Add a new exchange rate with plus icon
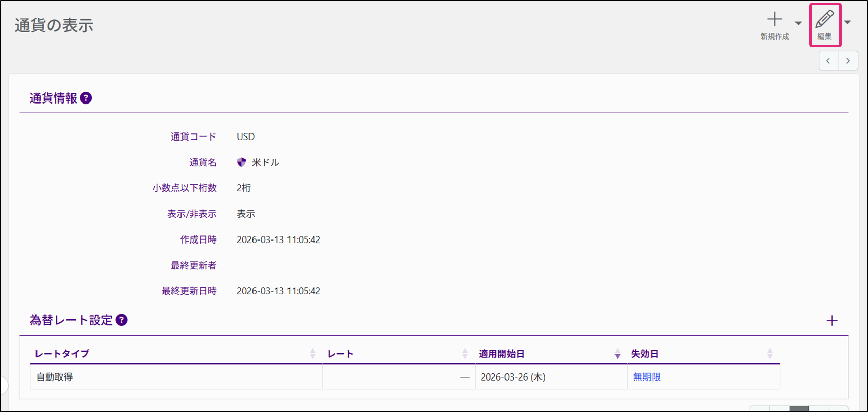This screenshot has height=412, width=868. pyautogui.click(x=831, y=321)
